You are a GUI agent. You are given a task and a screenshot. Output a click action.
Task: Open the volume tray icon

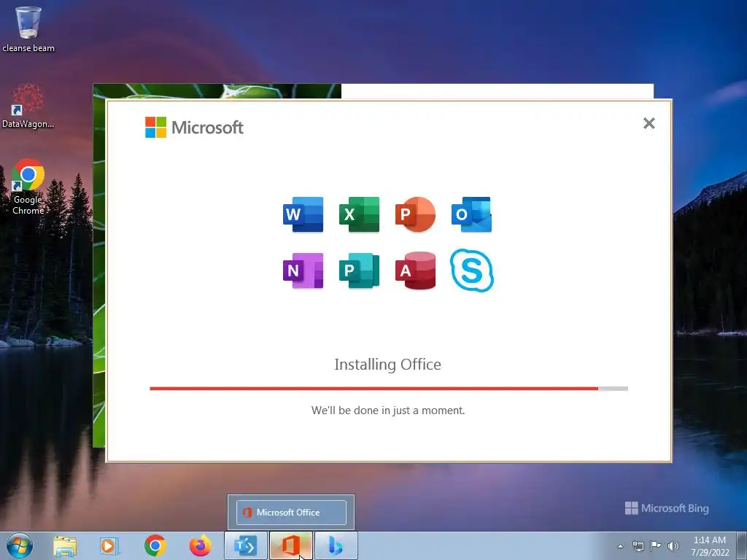pos(673,545)
